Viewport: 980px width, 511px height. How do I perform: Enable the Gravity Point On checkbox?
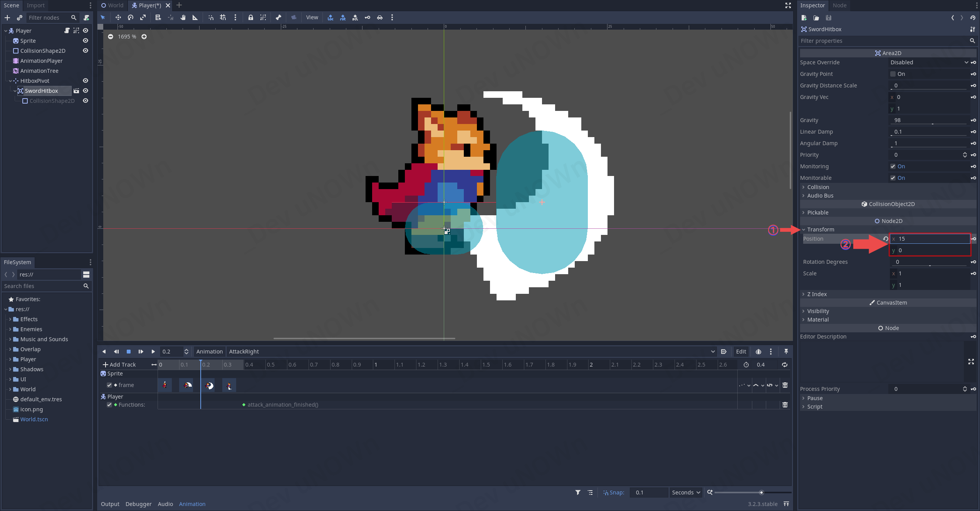tap(893, 74)
